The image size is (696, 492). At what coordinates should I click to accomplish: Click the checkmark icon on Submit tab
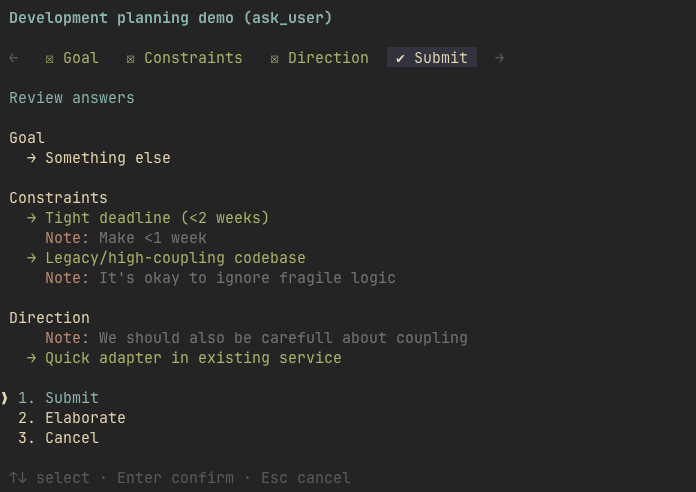click(400, 58)
